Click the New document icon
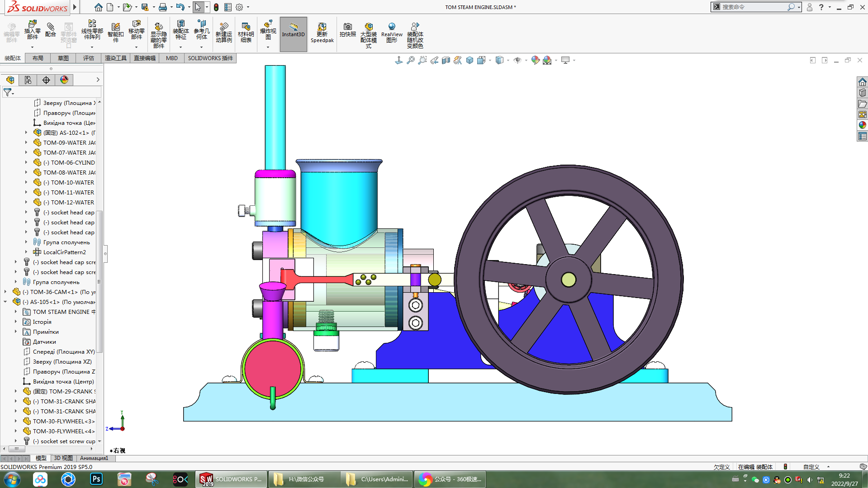The height and width of the screenshot is (488, 868). [x=110, y=7]
